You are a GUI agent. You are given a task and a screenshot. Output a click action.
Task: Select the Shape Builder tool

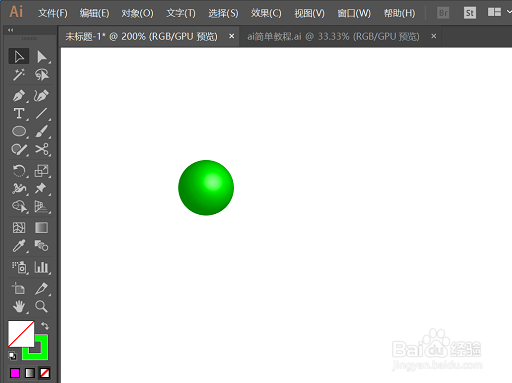(19, 207)
